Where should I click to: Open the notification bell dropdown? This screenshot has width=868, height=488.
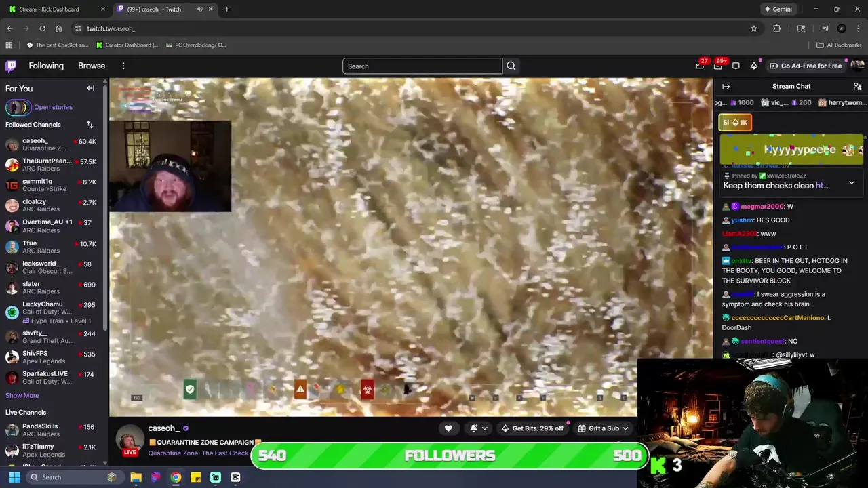point(479,428)
